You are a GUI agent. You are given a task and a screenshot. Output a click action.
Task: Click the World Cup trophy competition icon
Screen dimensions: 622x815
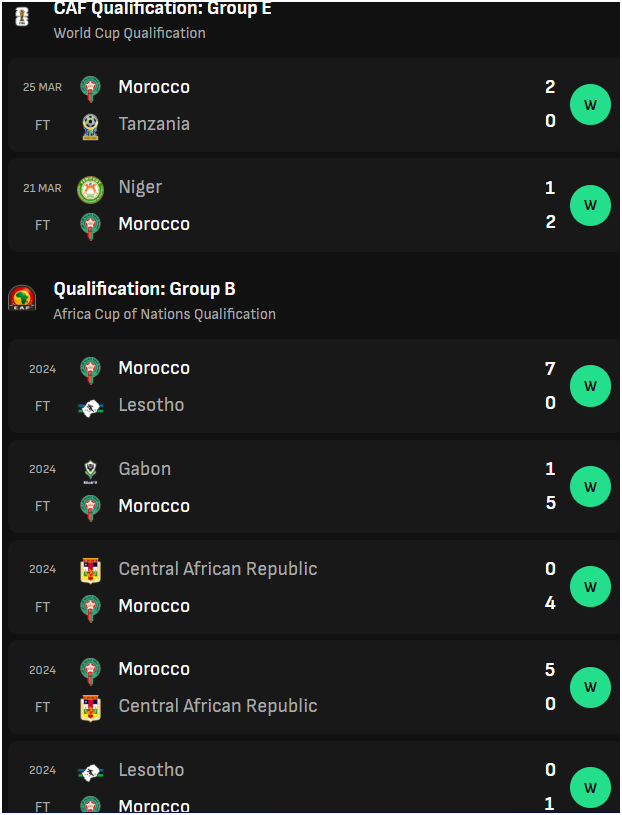(x=21, y=17)
